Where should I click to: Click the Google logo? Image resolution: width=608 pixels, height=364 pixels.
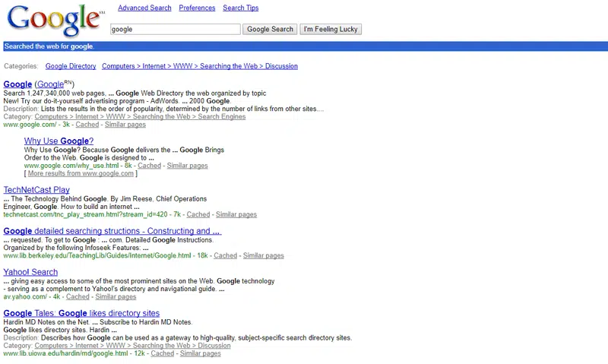pos(53,21)
